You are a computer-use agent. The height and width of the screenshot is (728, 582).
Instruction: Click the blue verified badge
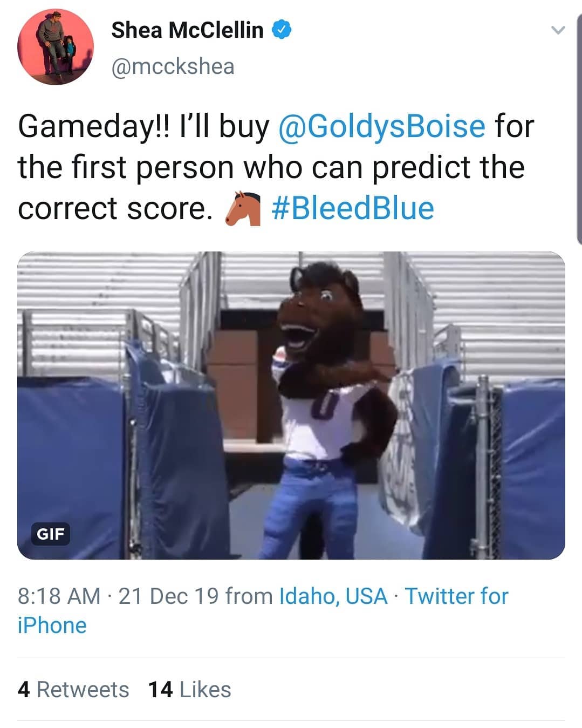(282, 30)
